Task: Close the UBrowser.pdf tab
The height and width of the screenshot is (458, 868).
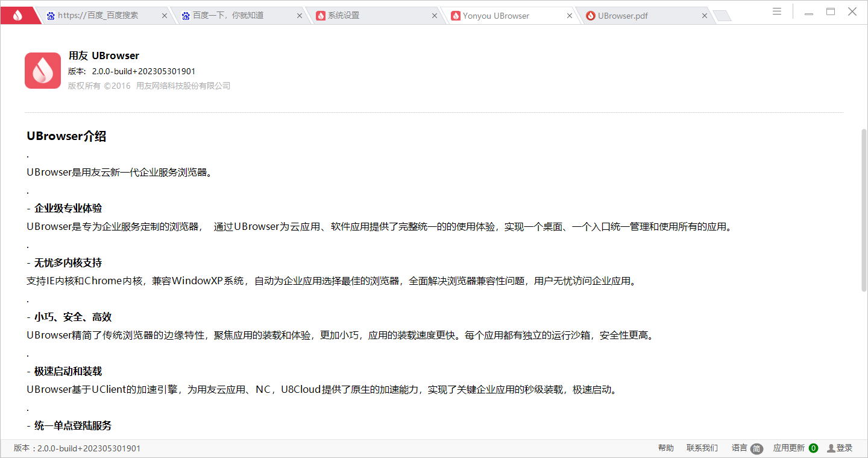Action: click(704, 16)
